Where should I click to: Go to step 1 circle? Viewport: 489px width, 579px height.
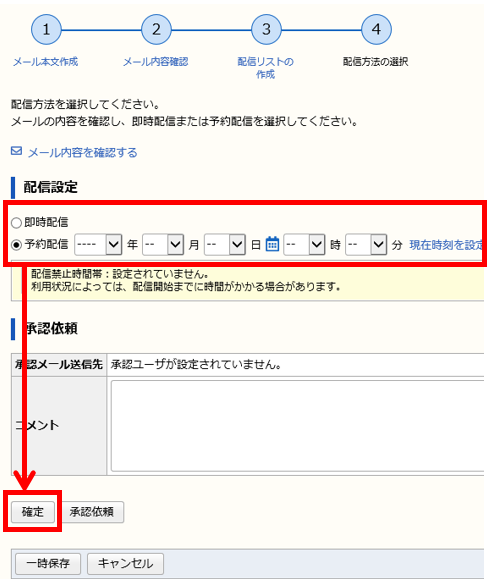coord(46,30)
